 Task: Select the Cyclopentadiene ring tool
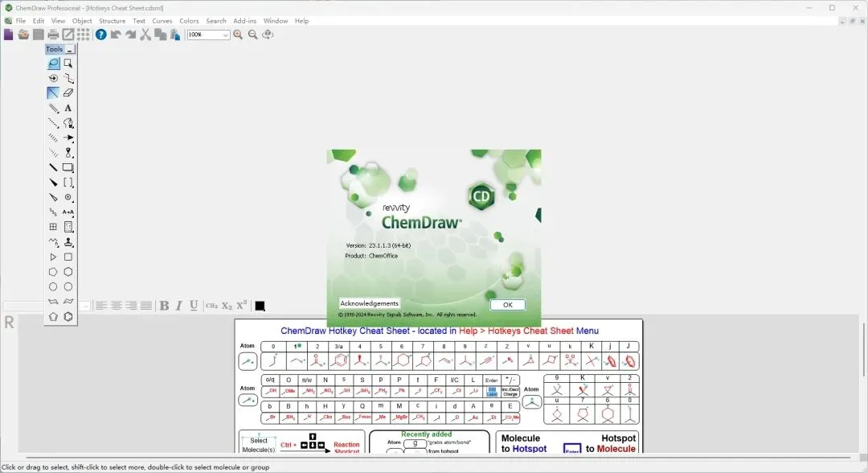pyautogui.click(x=53, y=317)
